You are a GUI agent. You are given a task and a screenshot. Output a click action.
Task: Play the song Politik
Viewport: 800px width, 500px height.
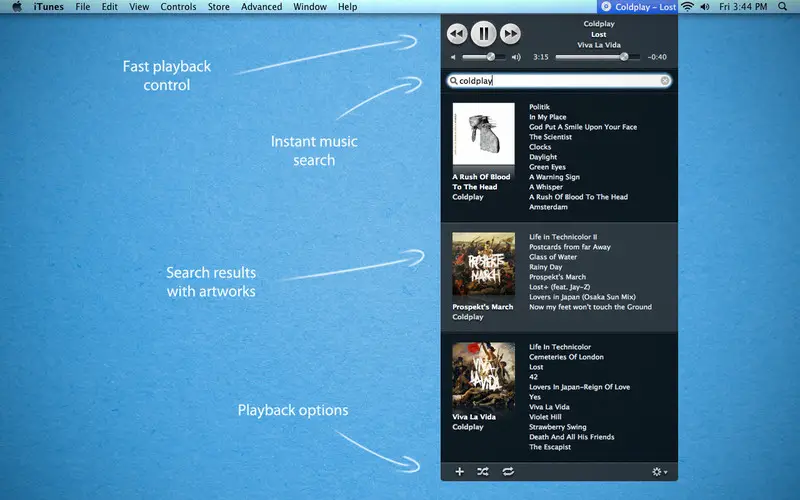pos(539,107)
